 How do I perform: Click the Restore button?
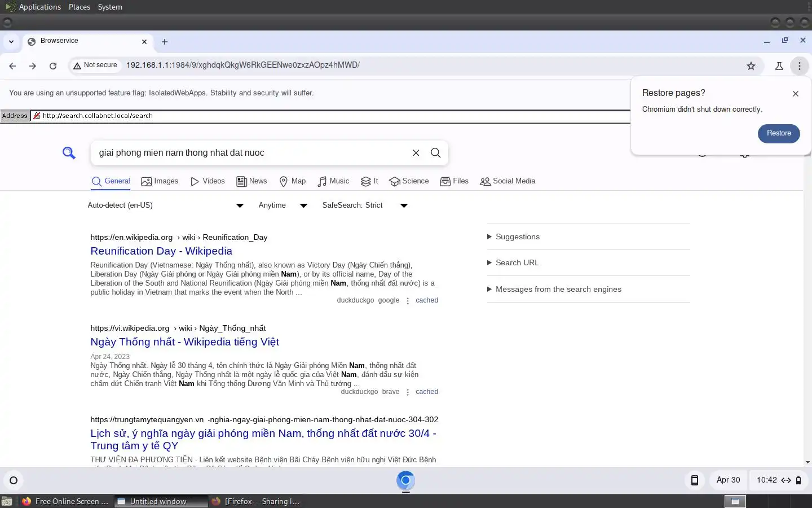pos(779,134)
